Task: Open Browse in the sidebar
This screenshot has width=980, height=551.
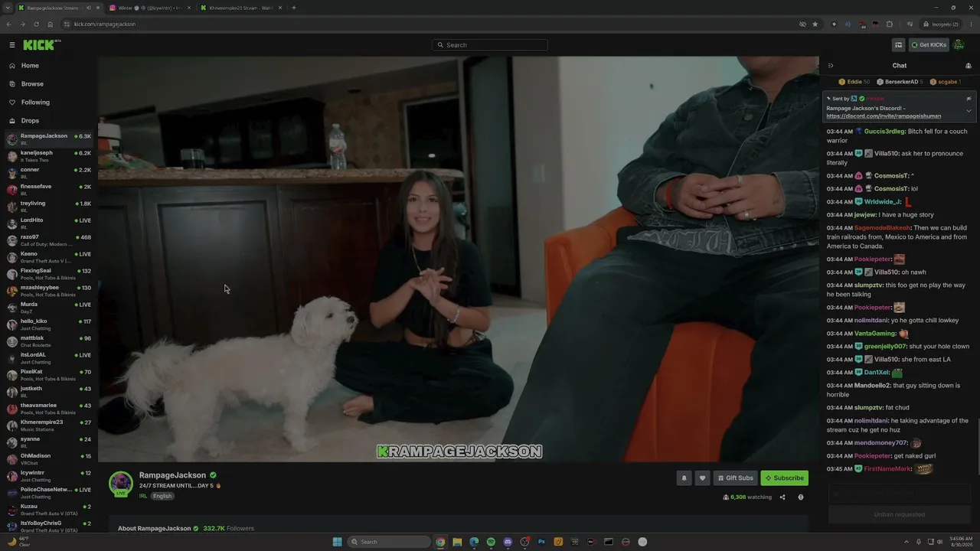Action: pyautogui.click(x=32, y=84)
